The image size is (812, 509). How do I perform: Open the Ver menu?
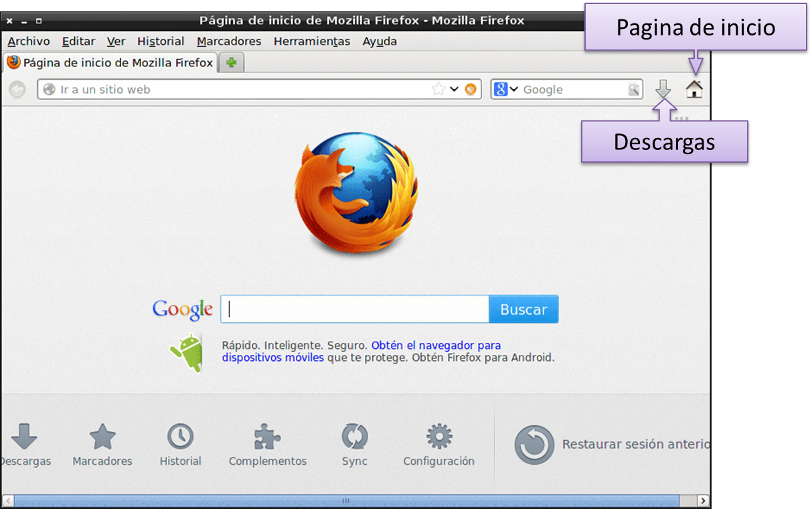pyautogui.click(x=116, y=41)
